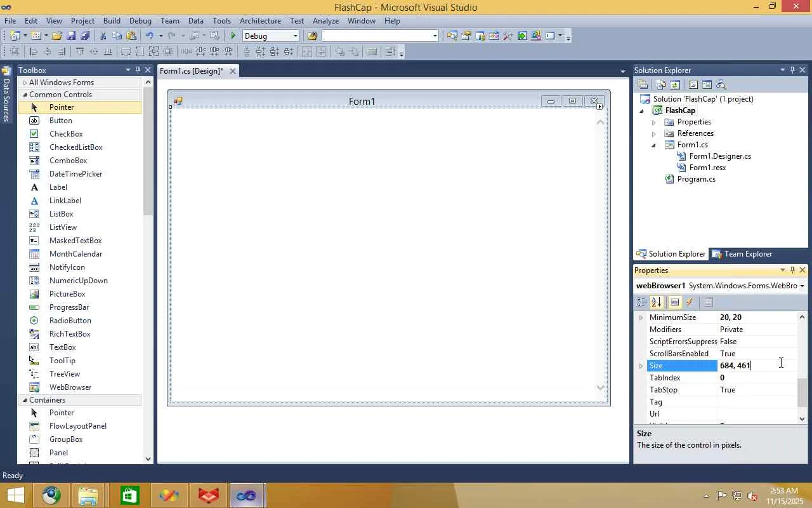Open the Debug configuration dropdown
This screenshot has height=508, width=812.
point(295,36)
